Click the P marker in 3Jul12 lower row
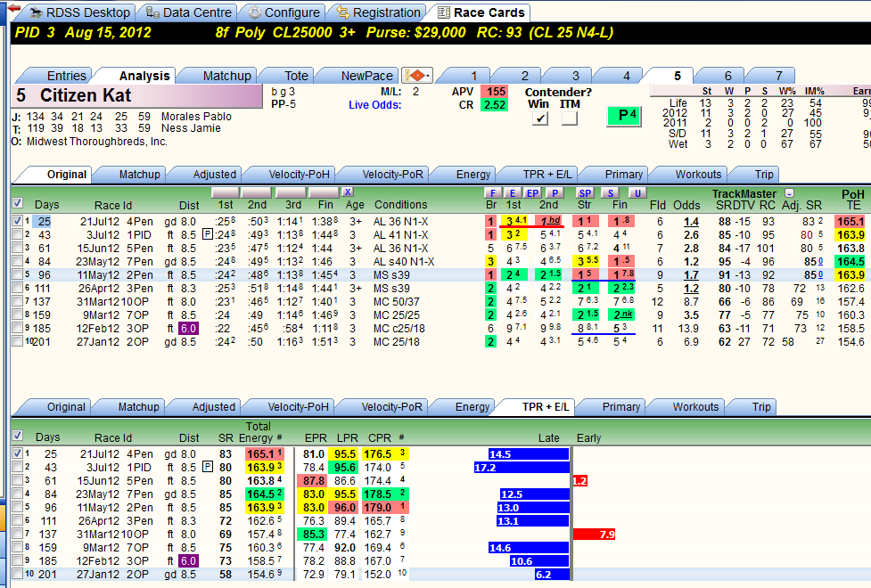871x588 pixels. tap(207, 467)
